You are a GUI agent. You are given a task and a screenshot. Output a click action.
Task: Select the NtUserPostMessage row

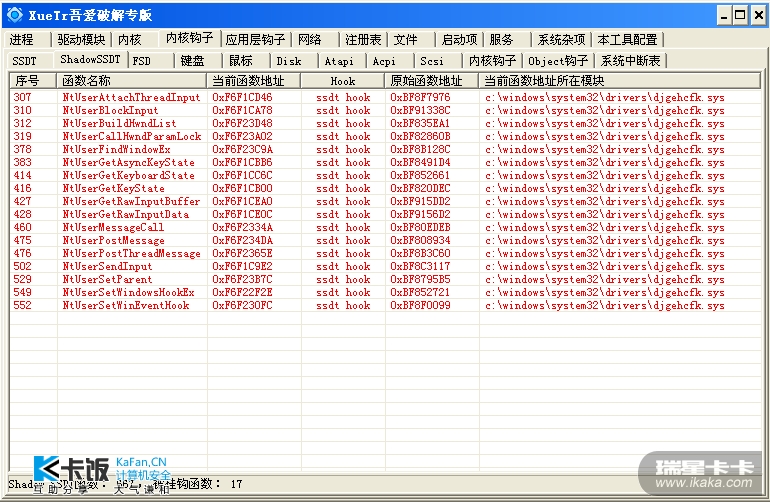pyautogui.click(x=385, y=240)
